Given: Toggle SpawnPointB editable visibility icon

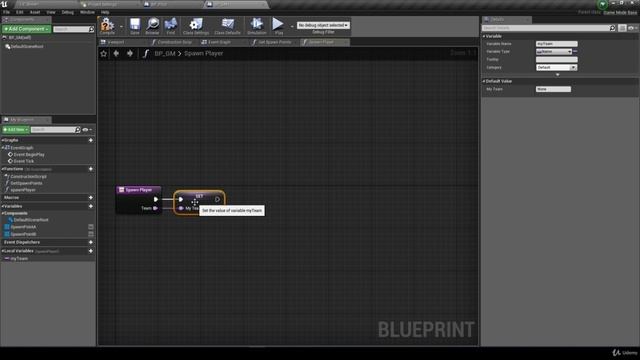Looking at the screenshot, I should coord(91,234).
